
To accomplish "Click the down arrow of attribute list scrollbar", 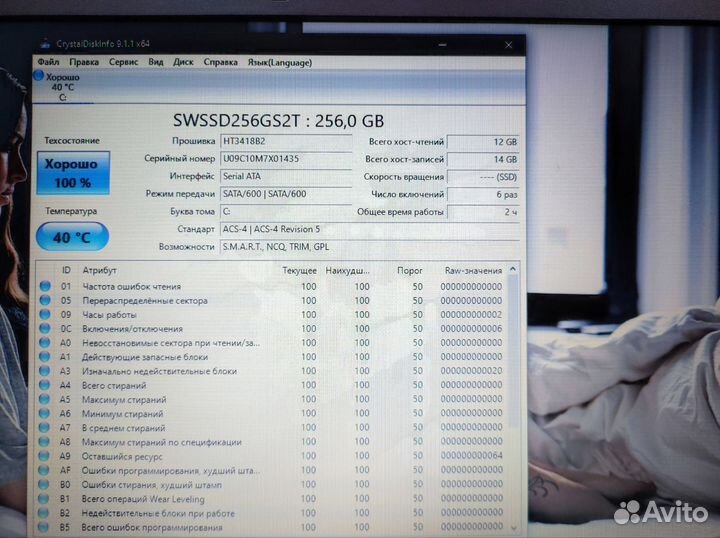I will pyautogui.click(x=513, y=528).
